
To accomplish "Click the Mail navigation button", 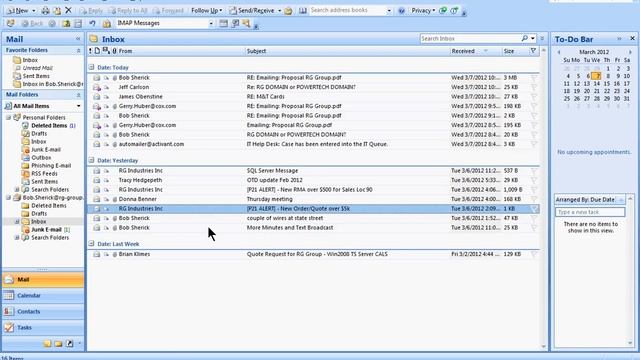I will coord(43,280).
